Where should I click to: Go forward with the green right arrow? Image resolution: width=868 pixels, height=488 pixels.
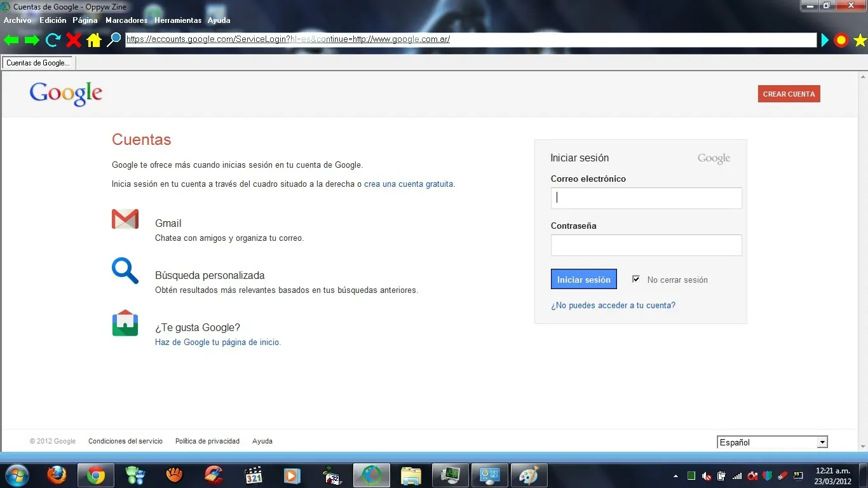point(32,41)
